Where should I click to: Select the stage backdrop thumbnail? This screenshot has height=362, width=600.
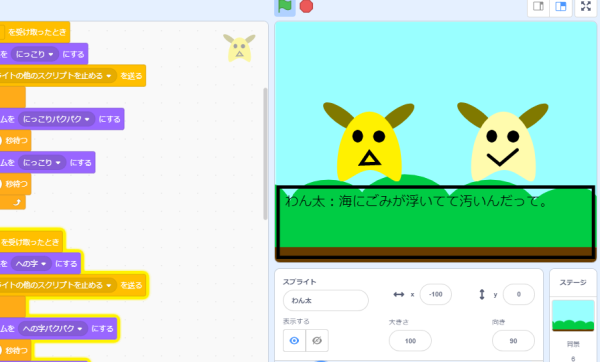(573, 316)
